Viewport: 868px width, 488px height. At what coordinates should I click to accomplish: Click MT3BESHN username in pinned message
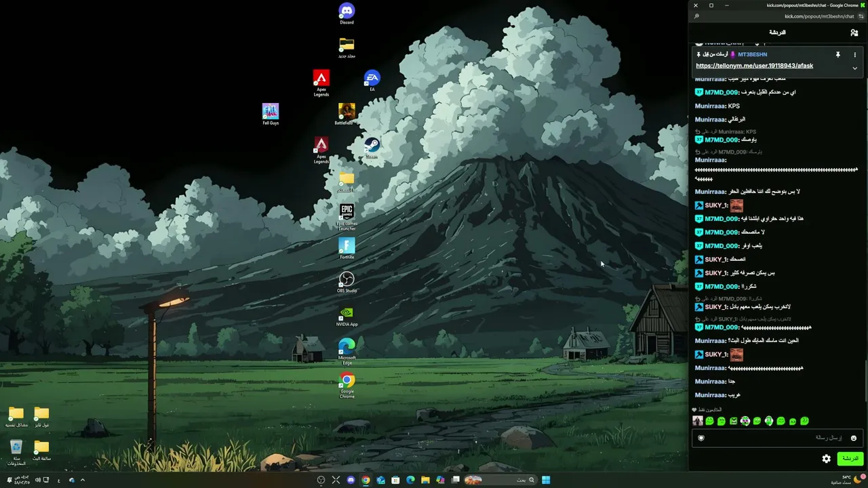(x=752, y=55)
